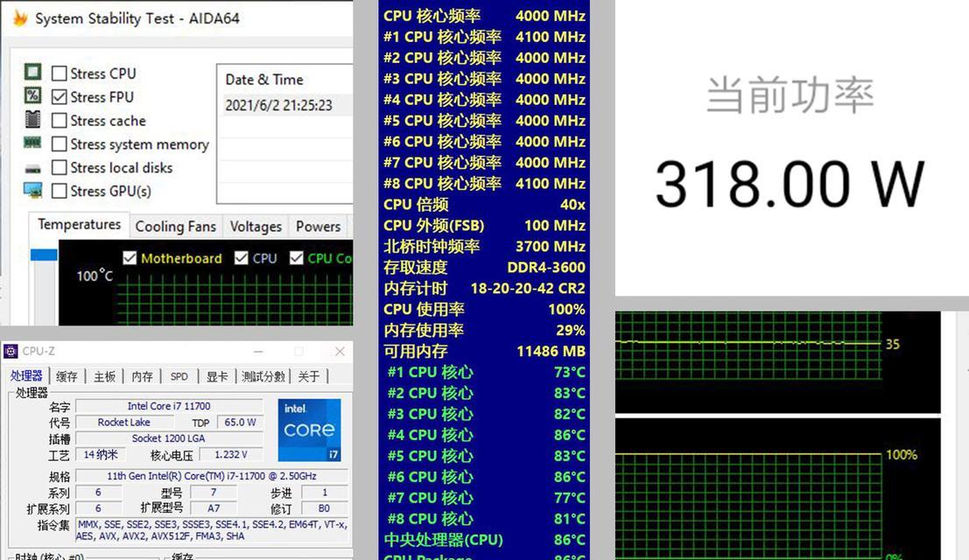
Task: Click the monitor icon beside Stress GPU(s)
Action: click(x=32, y=190)
